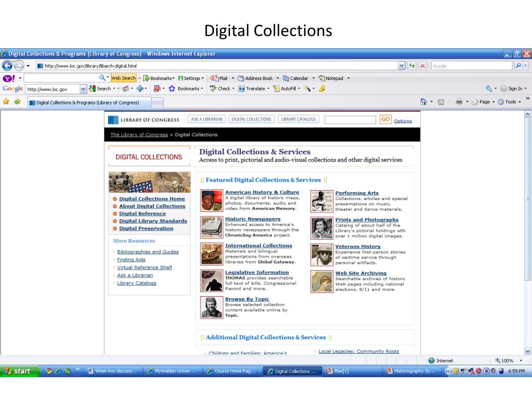Image resolution: width=532 pixels, height=399 pixels.
Task: Switch to MyWalden Univer... taskbar window
Action: (x=171, y=371)
